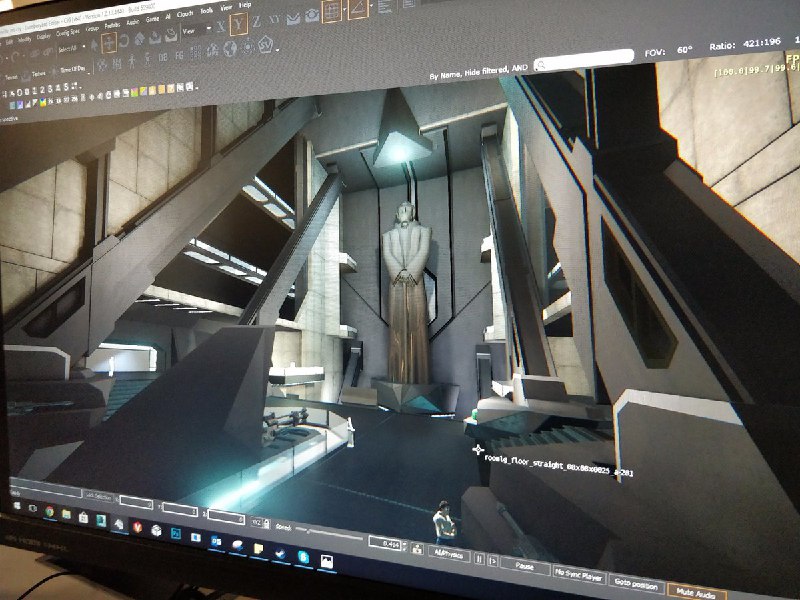Click the dotted grid icon beside FG
Viewport: 800px width, 600px height.
(x=195, y=53)
